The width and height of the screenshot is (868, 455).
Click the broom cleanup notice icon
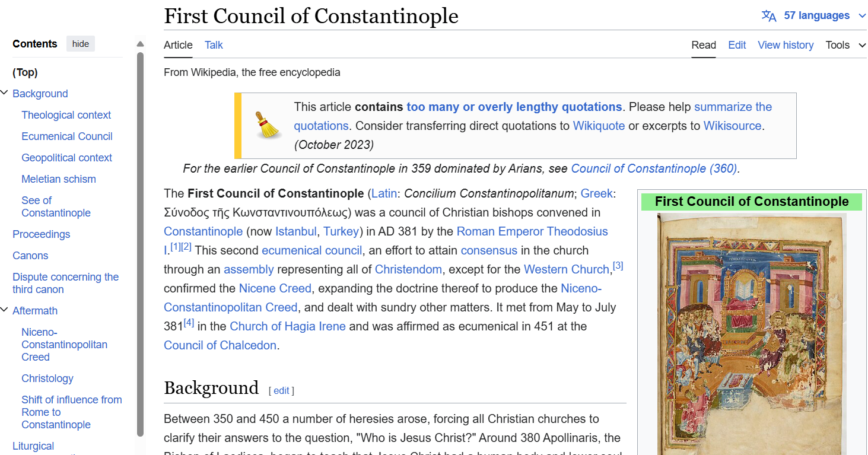[x=268, y=125]
